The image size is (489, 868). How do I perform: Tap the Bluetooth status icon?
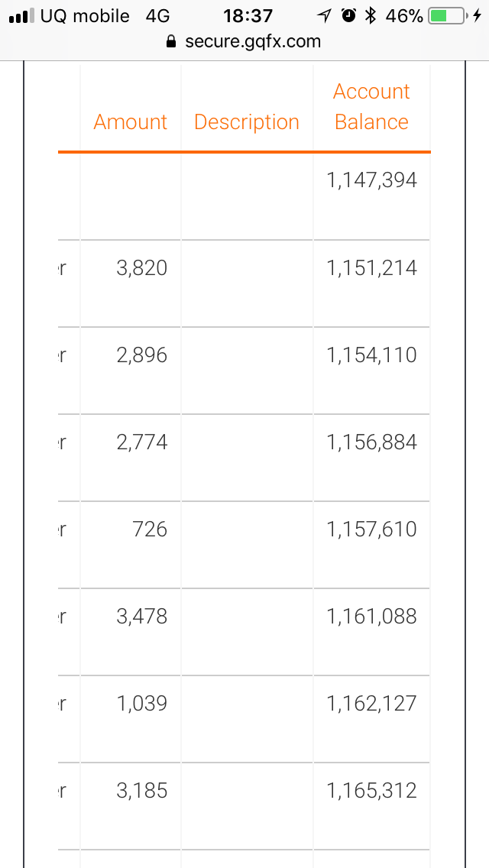[x=371, y=15]
